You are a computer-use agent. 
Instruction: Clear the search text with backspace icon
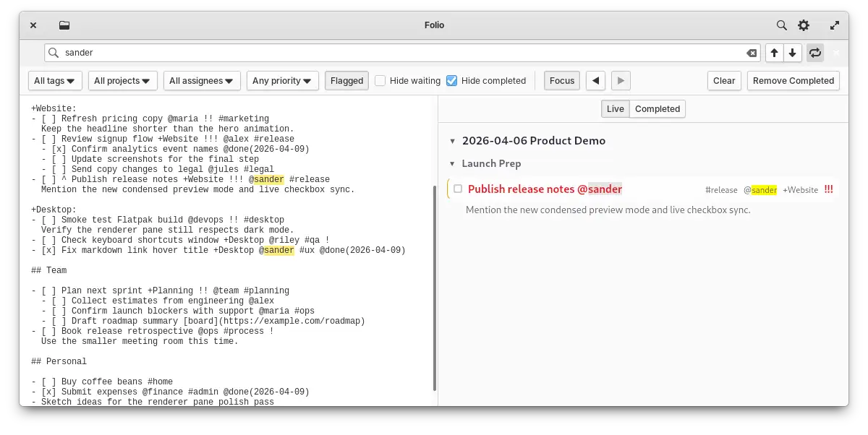[x=752, y=53]
